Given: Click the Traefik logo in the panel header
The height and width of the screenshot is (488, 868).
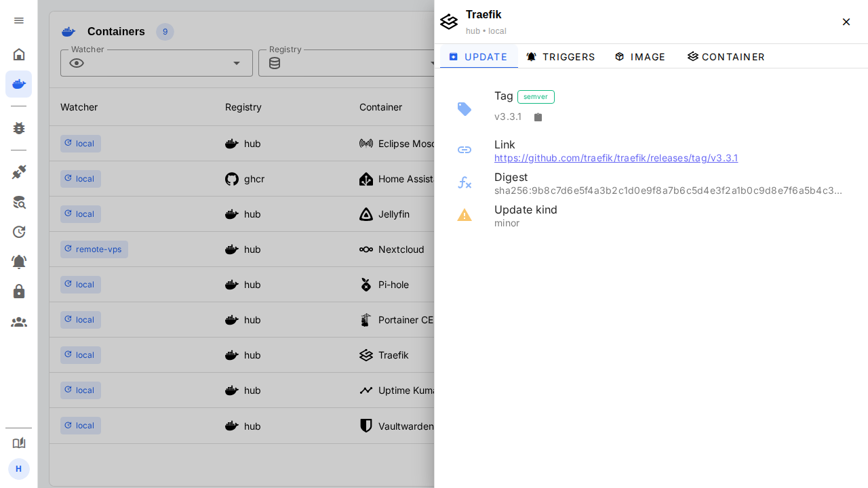Looking at the screenshot, I should tap(449, 22).
